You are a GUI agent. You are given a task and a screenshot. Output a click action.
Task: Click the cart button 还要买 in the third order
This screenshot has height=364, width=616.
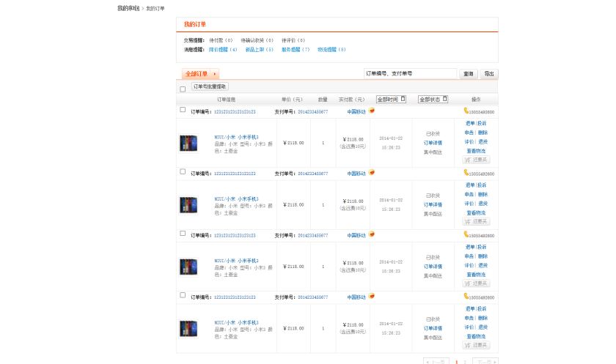(476, 283)
